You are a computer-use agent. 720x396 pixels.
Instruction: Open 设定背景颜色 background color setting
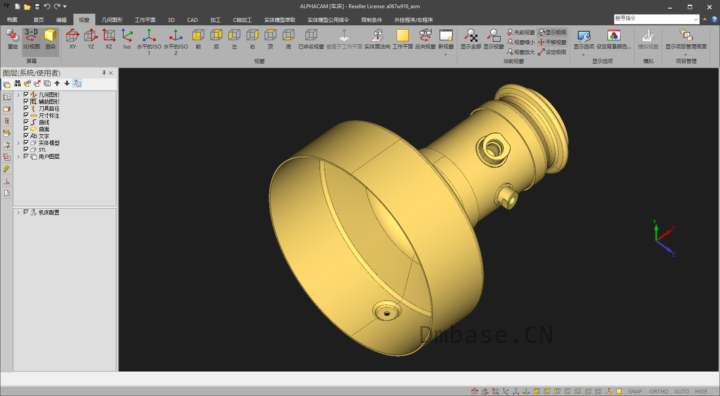coord(613,39)
